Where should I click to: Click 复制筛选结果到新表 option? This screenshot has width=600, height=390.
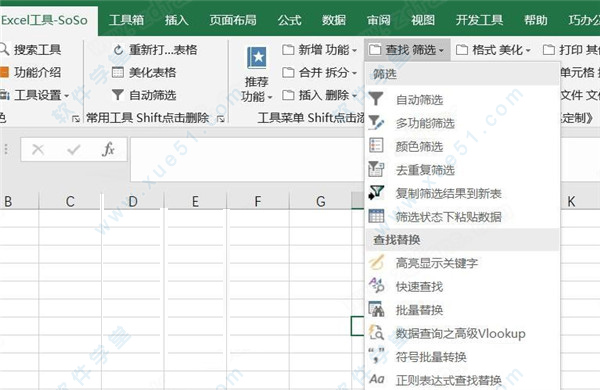[448, 194]
